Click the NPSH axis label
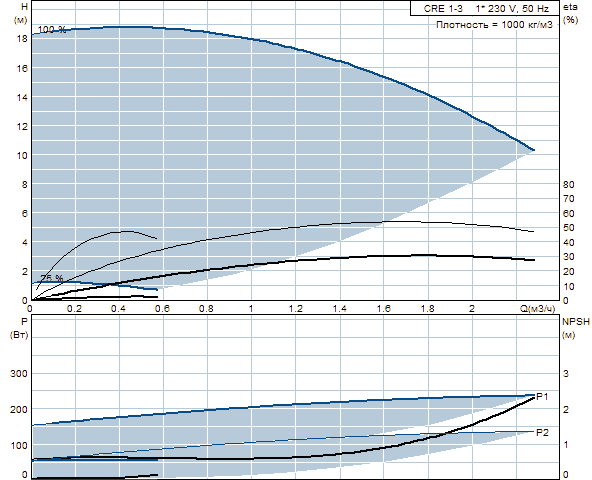The image size is (592, 480). (x=575, y=322)
